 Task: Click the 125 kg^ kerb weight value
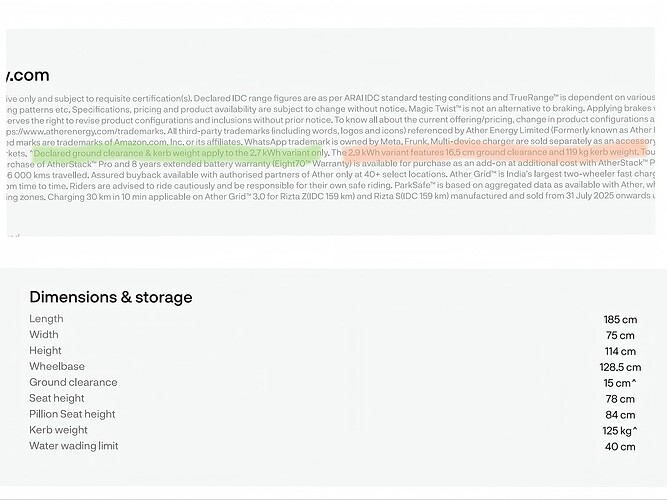coord(620,431)
